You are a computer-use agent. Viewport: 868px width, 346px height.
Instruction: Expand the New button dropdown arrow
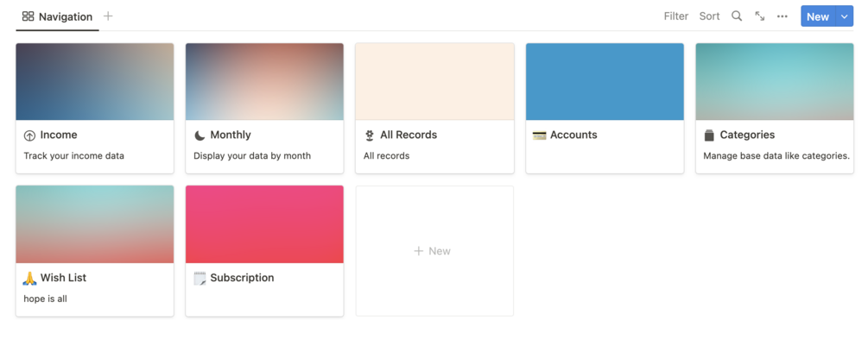pos(844,16)
